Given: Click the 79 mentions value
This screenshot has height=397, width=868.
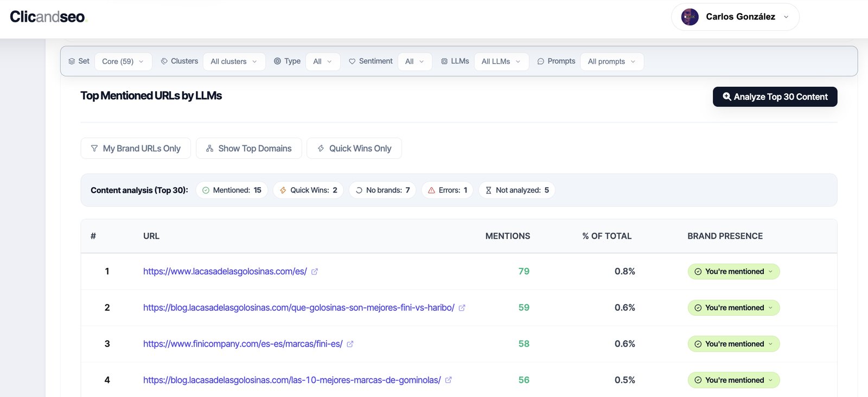Looking at the screenshot, I should coord(524,271).
